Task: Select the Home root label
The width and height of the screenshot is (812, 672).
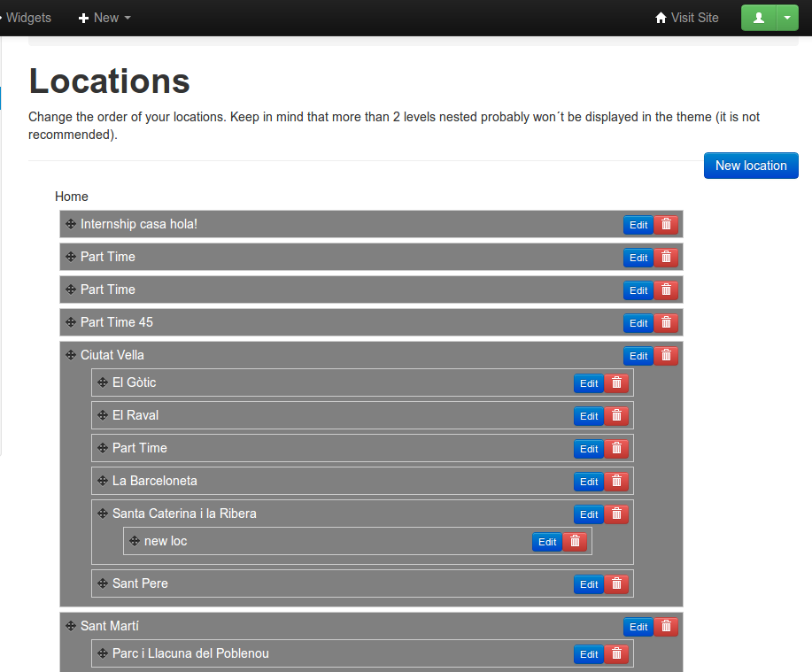Action: [x=72, y=197]
